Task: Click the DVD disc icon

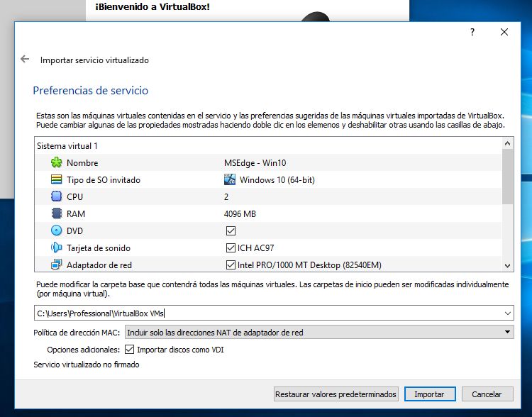Action: tap(56, 230)
